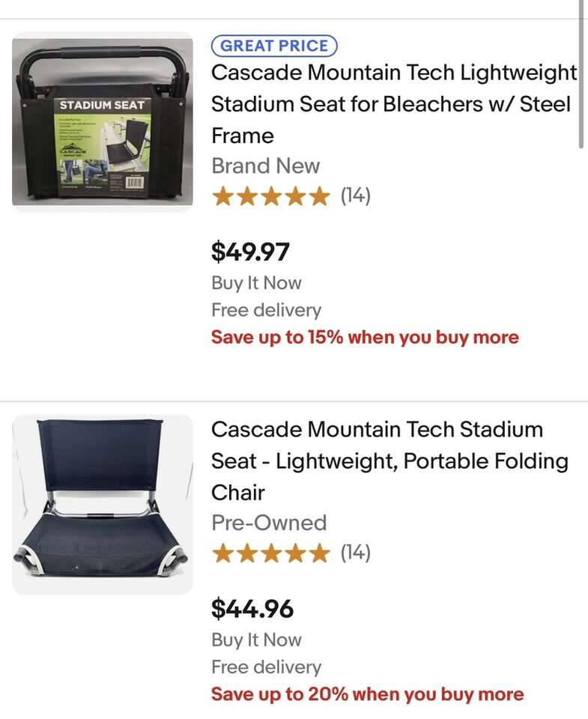Click the Pre-Owned condition label
Screen dimensions: 588x719
pyautogui.click(x=269, y=523)
